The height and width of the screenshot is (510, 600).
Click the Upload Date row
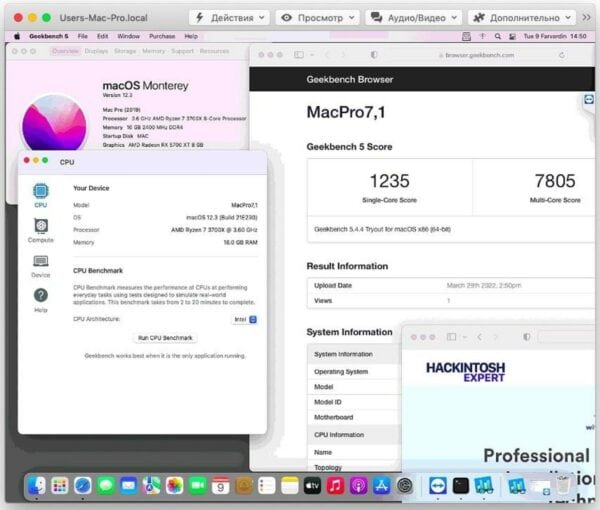[451, 285]
